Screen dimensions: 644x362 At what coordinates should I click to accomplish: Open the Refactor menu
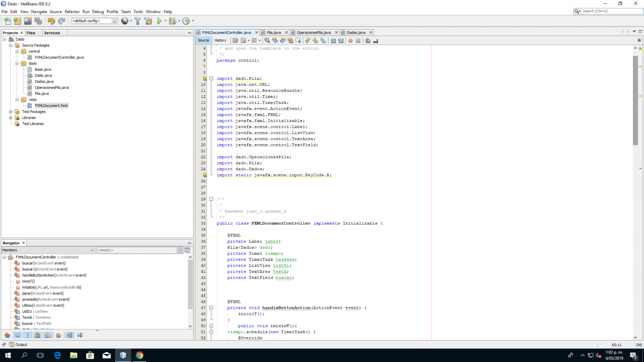72,12
